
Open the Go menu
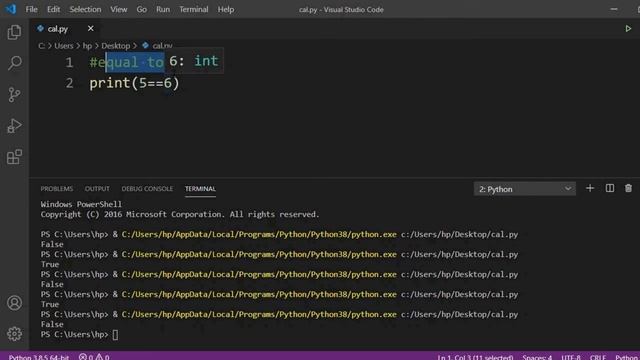[x=142, y=9]
